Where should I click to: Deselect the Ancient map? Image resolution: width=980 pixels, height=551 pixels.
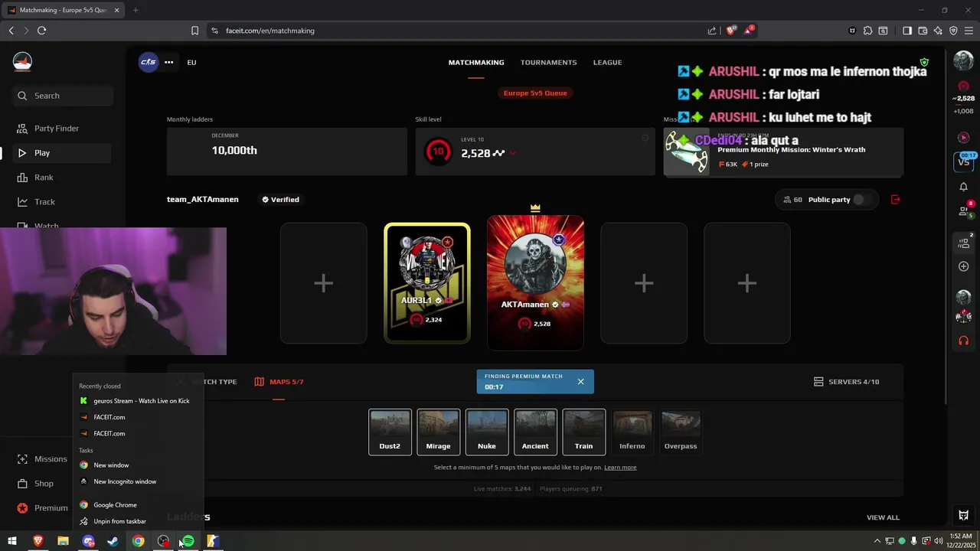[x=535, y=432]
